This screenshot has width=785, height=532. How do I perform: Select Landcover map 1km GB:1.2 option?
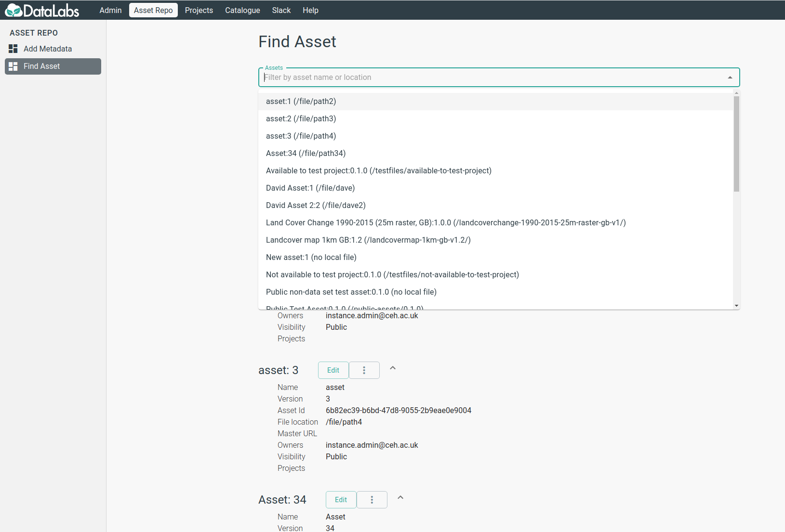pos(495,240)
